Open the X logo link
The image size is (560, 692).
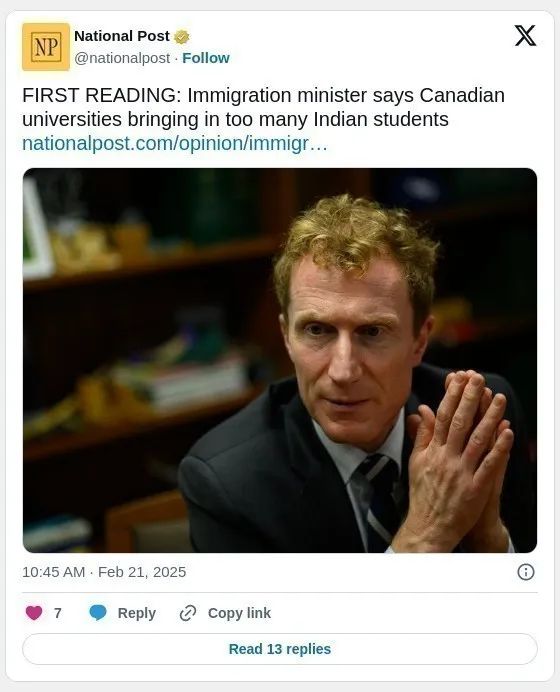pos(525,36)
